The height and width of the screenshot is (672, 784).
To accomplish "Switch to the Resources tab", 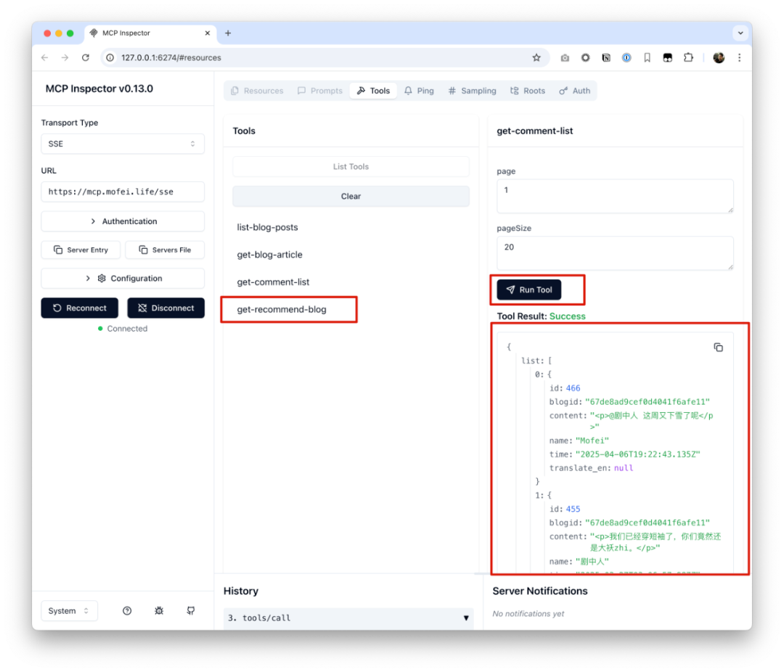I will coord(257,91).
